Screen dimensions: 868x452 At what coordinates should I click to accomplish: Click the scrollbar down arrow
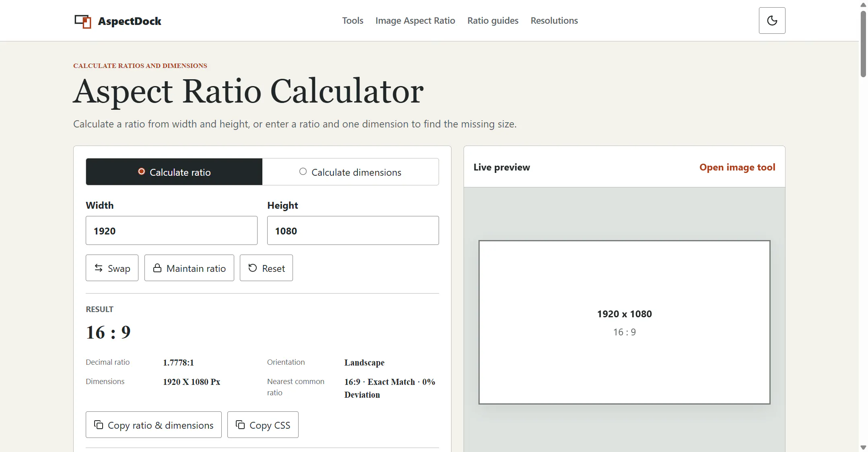coord(863,447)
